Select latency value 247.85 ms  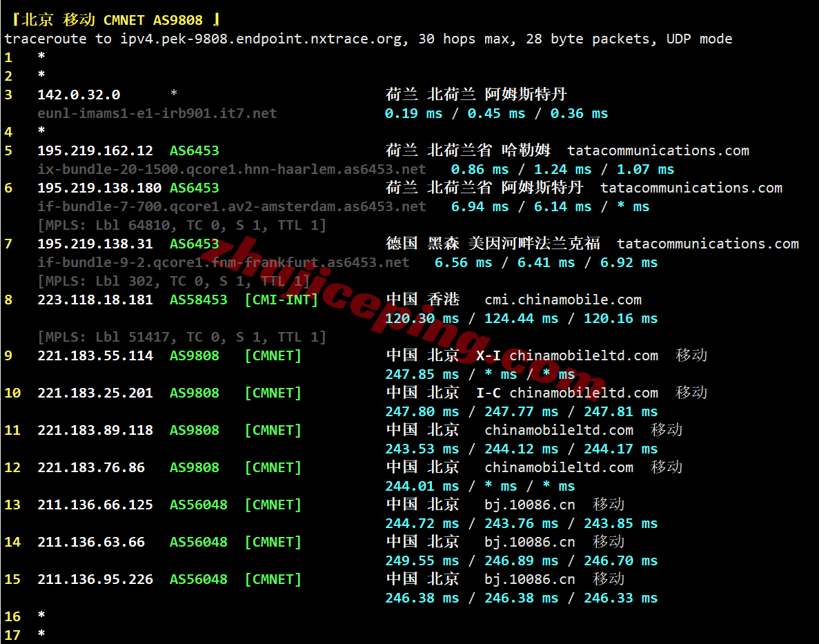pos(422,374)
